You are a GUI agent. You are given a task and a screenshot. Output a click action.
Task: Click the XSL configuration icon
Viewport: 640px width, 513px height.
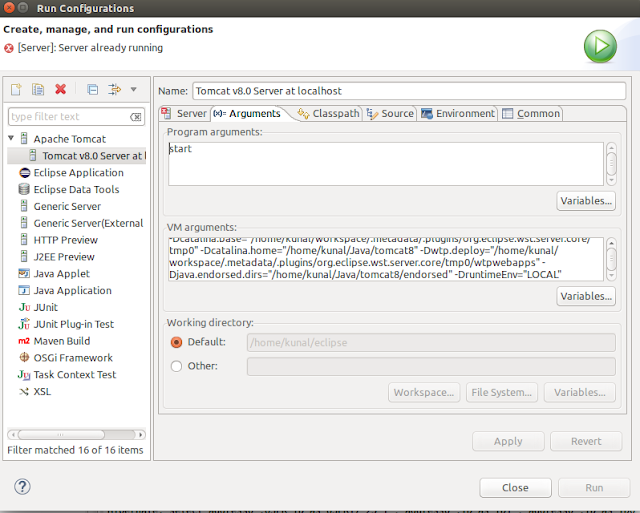(24, 391)
